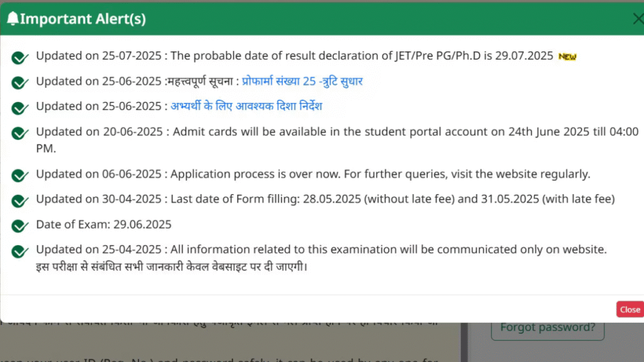The width and height of the screenshot is (644, 362).
Task: Click check icon next to महत्वपूर्ण सूचना alert
Action: tap(19, 82)
